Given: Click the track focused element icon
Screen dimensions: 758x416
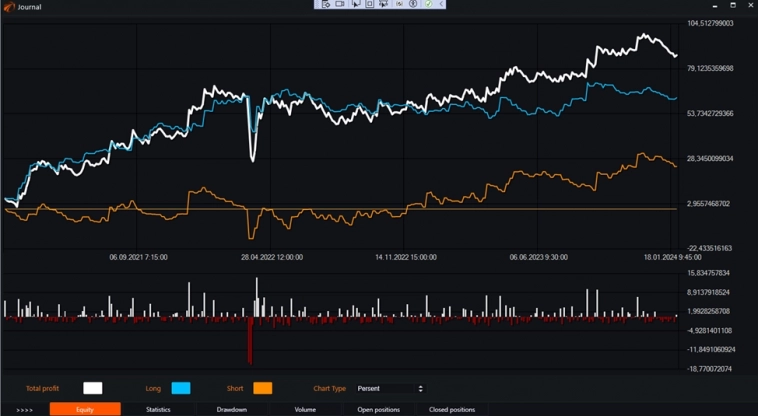Looking at the screenshot, I should click(384, 4).
